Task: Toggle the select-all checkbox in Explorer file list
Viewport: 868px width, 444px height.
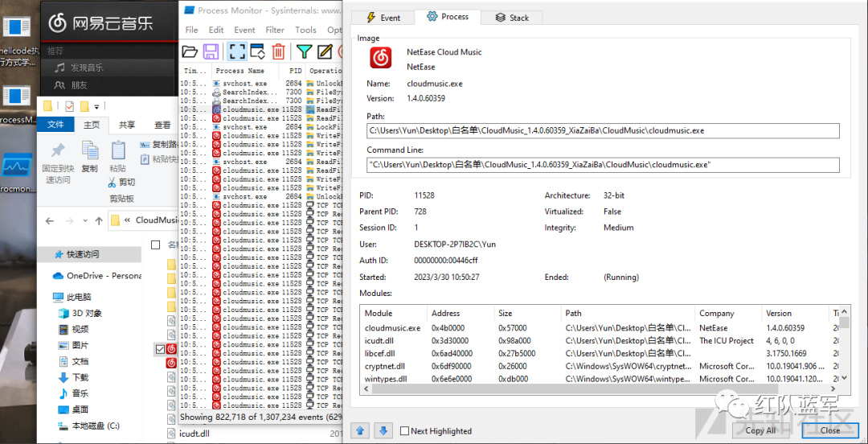Action: pyautogui.click(x=156, y=245)
